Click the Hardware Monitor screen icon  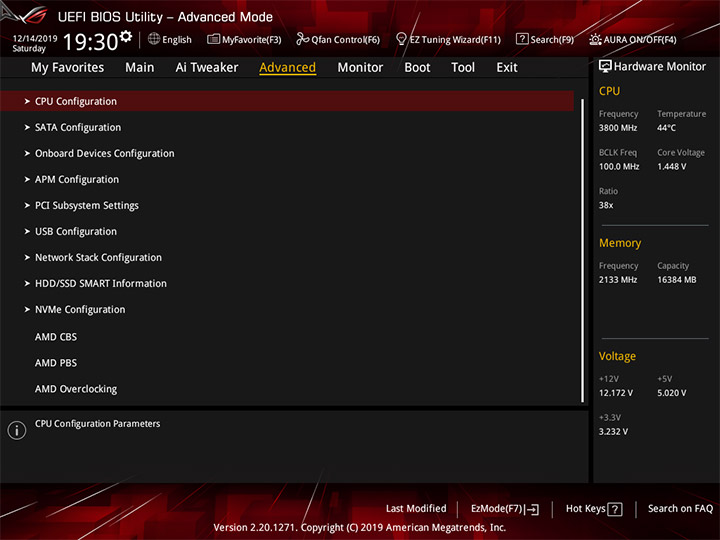coord(605,67)
